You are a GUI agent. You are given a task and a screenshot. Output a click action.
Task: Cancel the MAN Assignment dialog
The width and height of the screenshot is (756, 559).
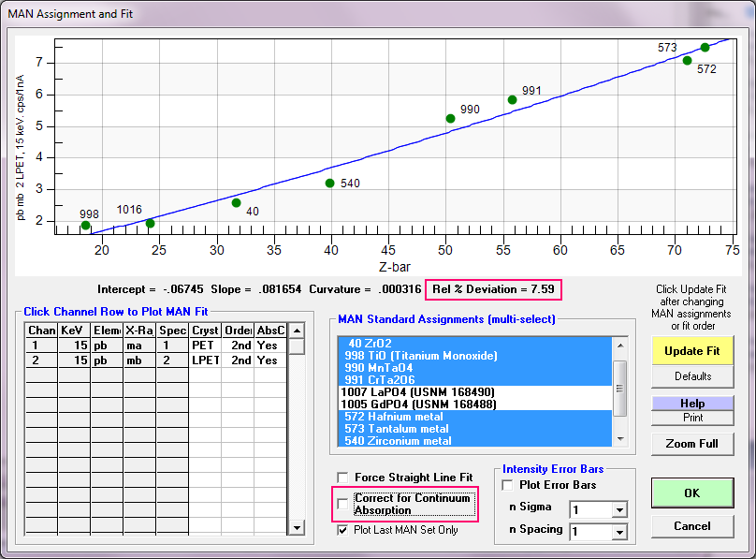tap(692, 526)
